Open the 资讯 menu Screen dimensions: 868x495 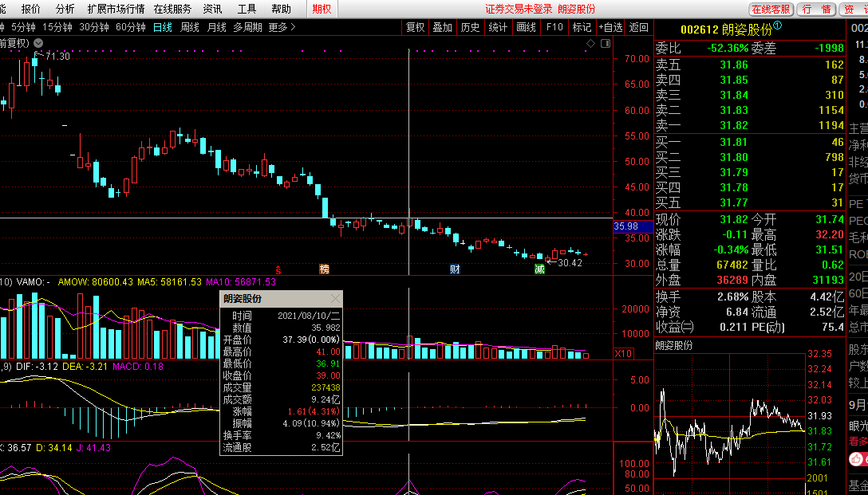point(212,9)
